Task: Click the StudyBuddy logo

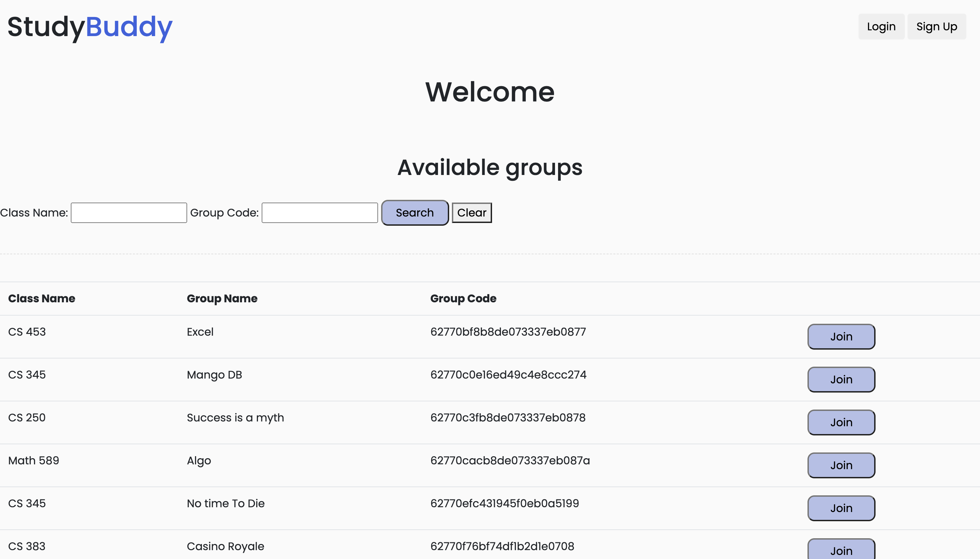Action: pyautogui.click(x=90, y=27)
